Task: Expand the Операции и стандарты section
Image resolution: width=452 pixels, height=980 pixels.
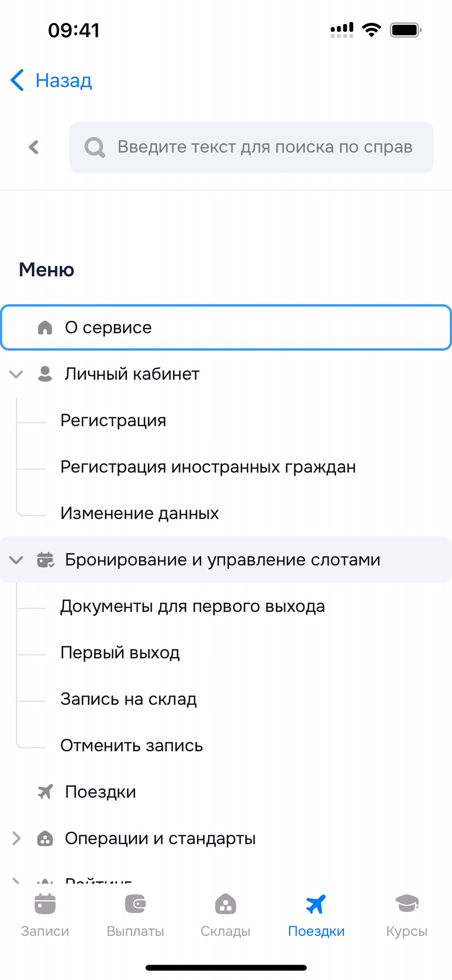Action: (16, 839)
